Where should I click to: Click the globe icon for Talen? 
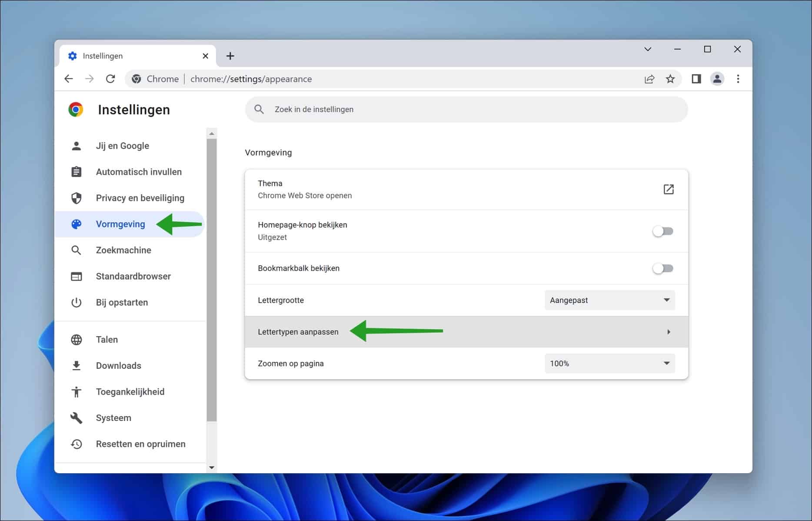76,340
